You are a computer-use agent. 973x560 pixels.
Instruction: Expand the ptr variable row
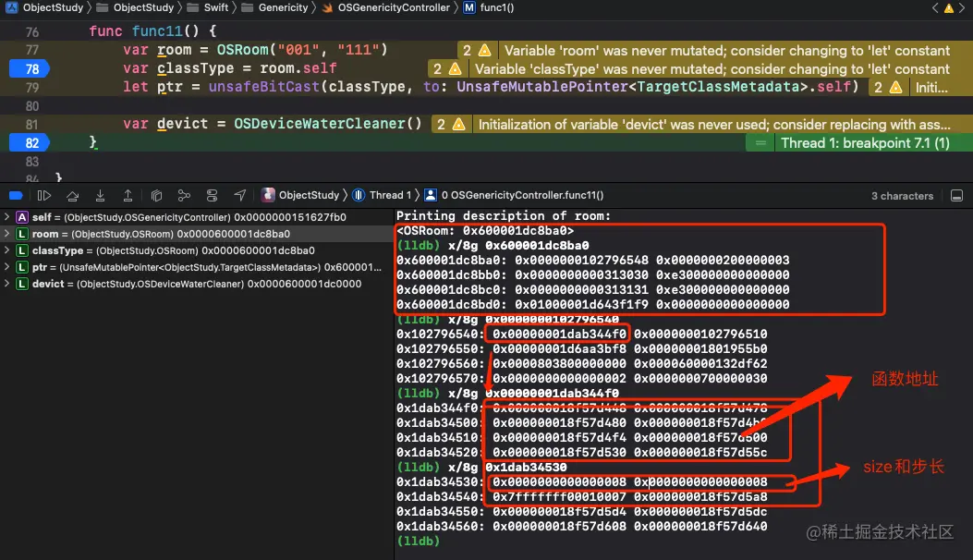coord(6,267)
